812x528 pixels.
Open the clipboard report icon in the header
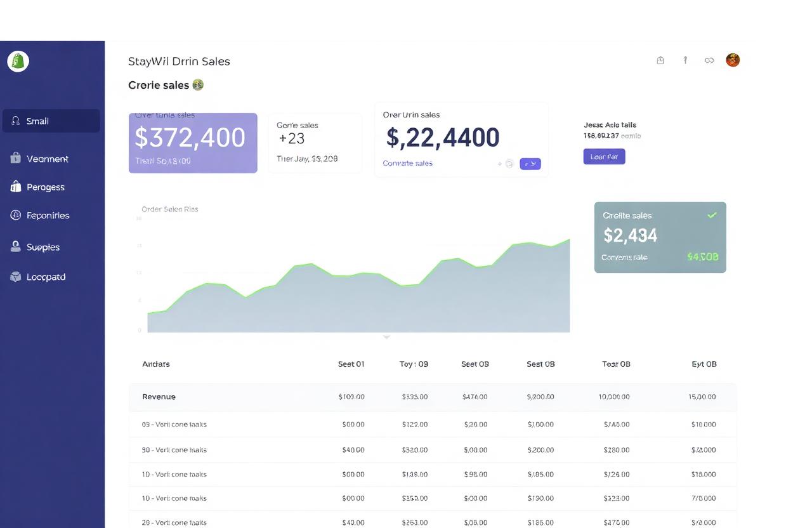pyautogui.click(x=660, y=60)
